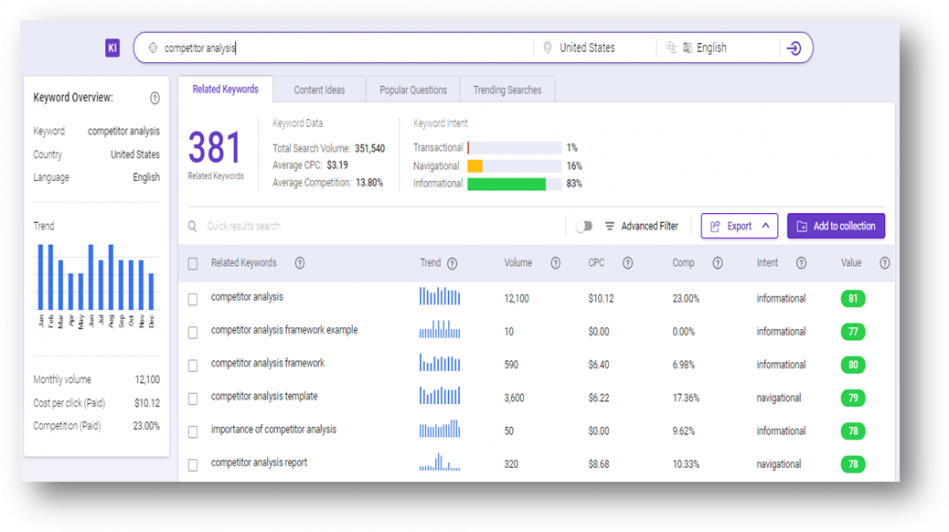Click value badge 81

coord(853,298)
